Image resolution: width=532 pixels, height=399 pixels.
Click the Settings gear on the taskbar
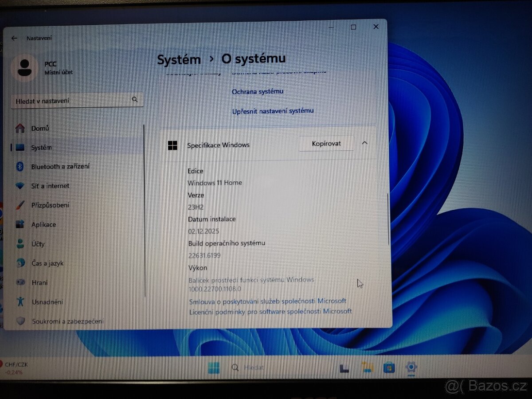pos(411,367)
